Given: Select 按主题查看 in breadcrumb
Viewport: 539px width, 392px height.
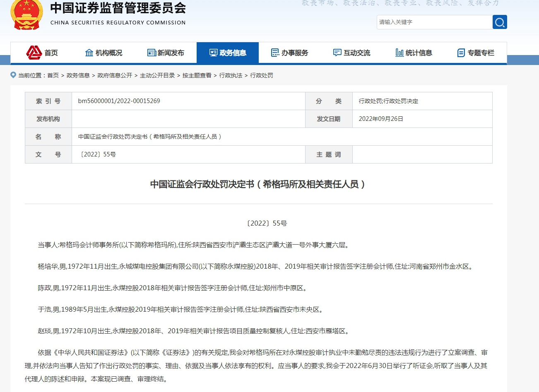Looking at the screenshot, I should pos(197,75).
